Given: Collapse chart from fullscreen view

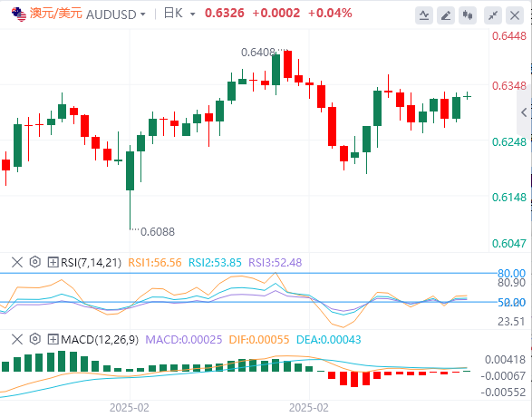Looking at the screenshot, I should 493,15.
